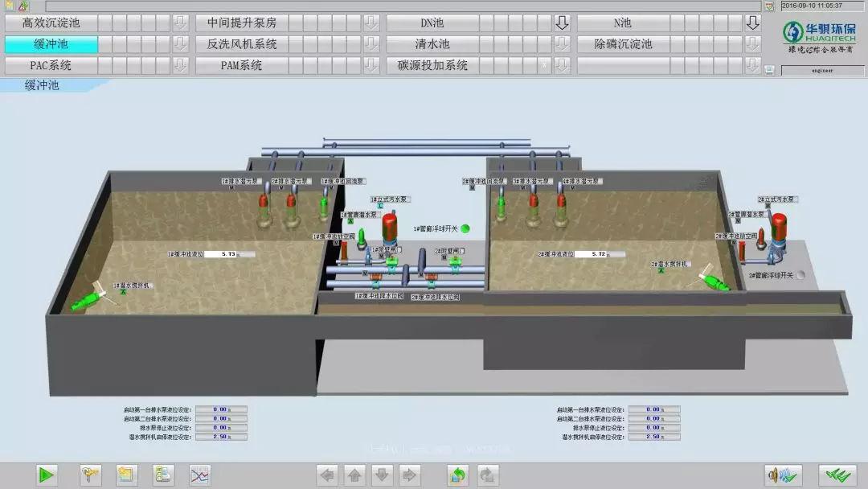Toggle mode box under 1#潜水搅拌机 label
Image resolution: width=868 pixels, height=489 pixels.
pos(123,291)
